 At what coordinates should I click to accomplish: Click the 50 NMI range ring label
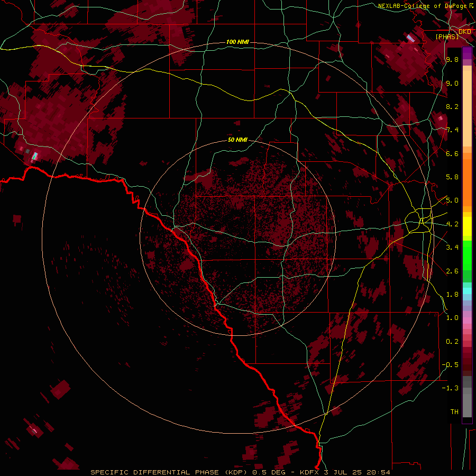pyautogui.click(x=237, y=140)
